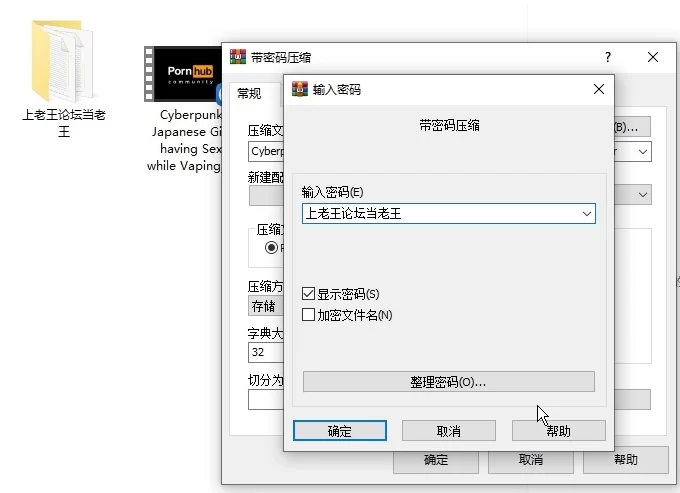Select the archive format radio button in 带密码压缩

click(x=271, y=248)
